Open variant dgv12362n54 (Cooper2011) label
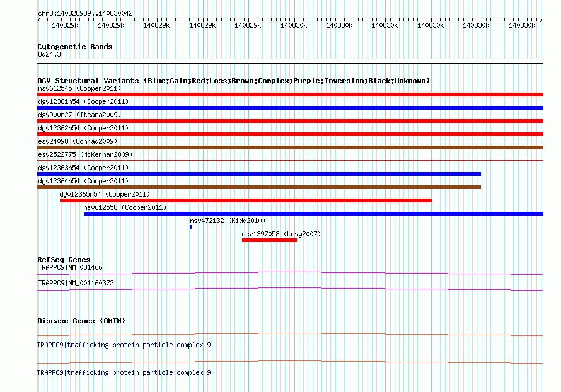This screenshot has height=392, width=561. pos(83,128)
